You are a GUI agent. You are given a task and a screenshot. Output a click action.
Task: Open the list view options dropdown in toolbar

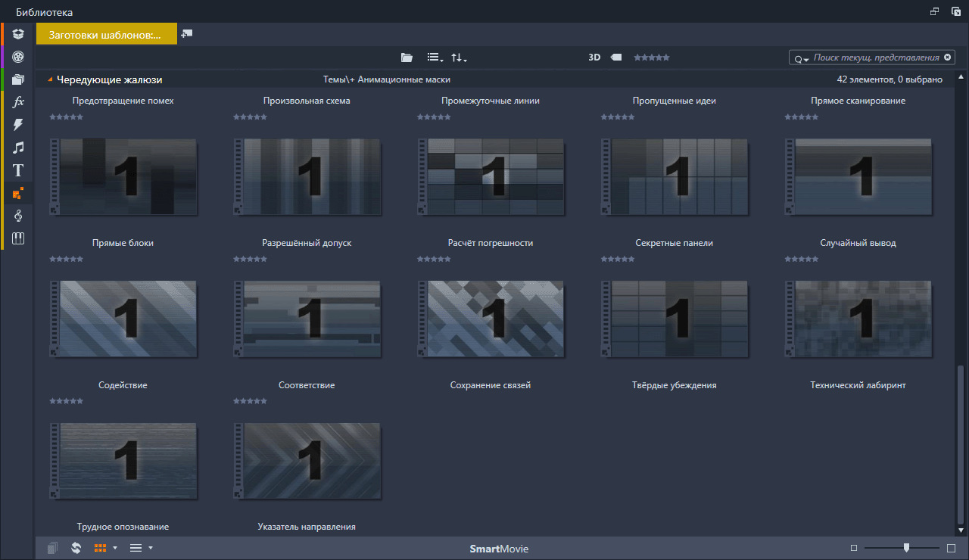(435, 58)
